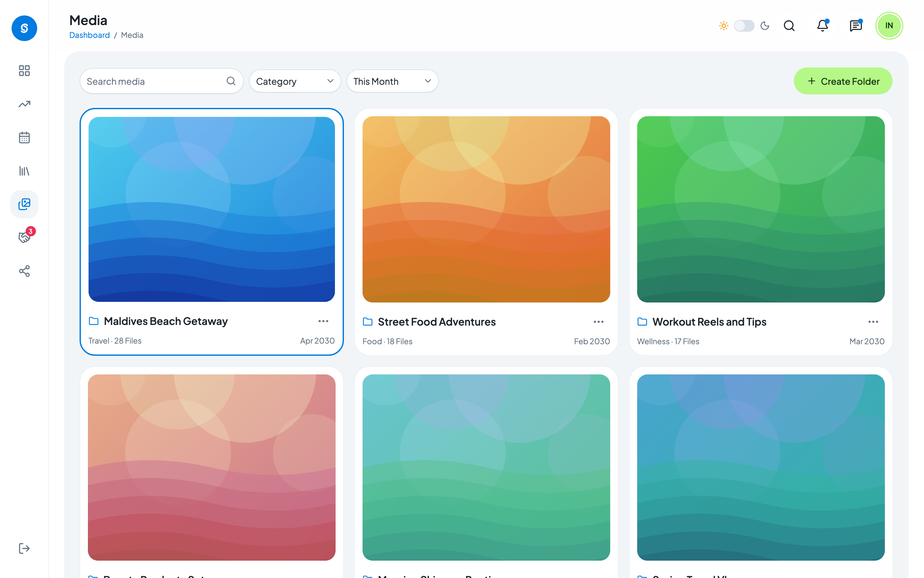Click the folder icon beside Street Food Adventures
Screen dimensions: 924x578
367,321
